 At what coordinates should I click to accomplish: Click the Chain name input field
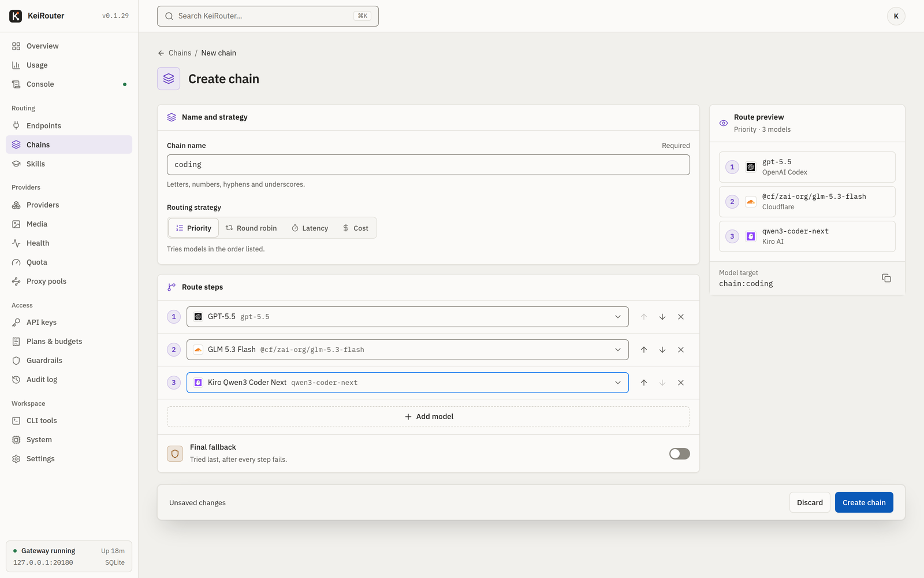429,165
